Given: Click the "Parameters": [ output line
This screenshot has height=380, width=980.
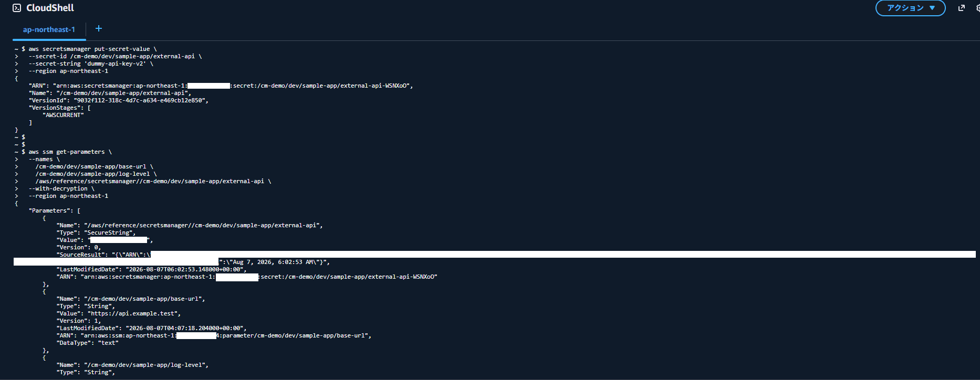Looking at the screenshot, I should pos(55,210).
